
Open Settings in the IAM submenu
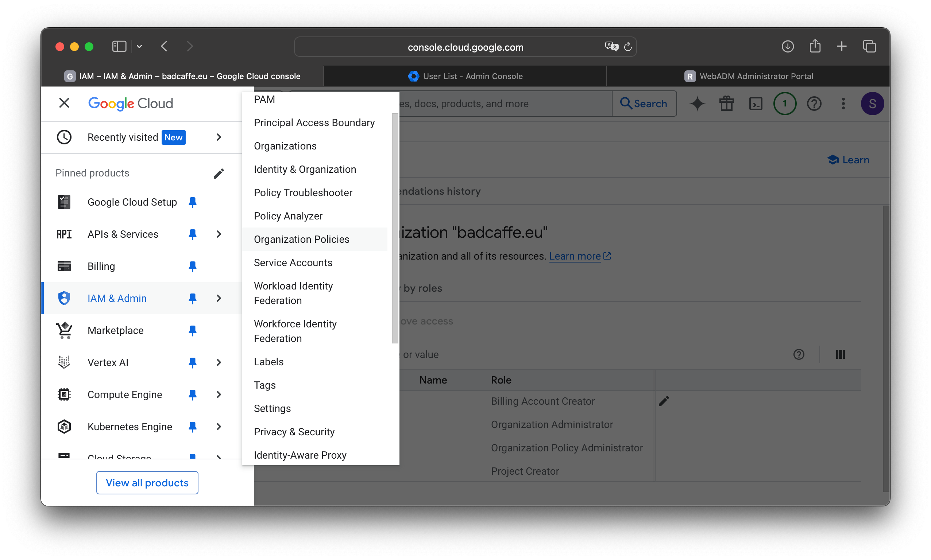[x=315, y=409]
